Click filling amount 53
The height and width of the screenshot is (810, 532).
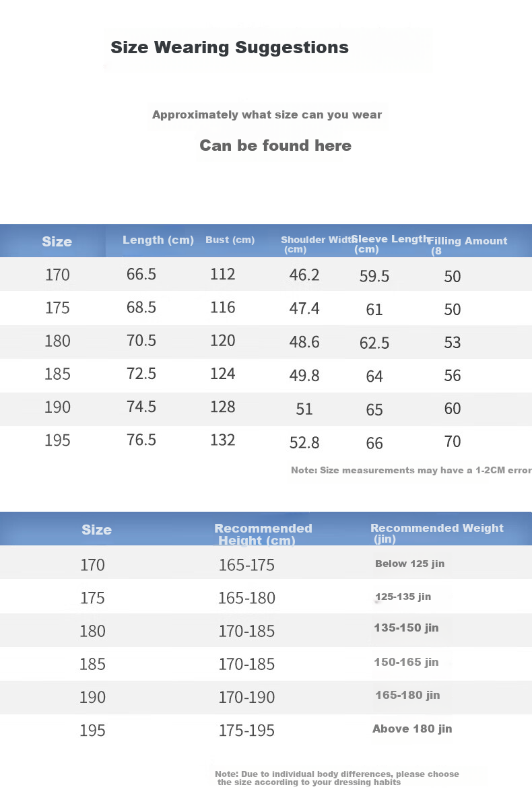[x=453, y=343]
